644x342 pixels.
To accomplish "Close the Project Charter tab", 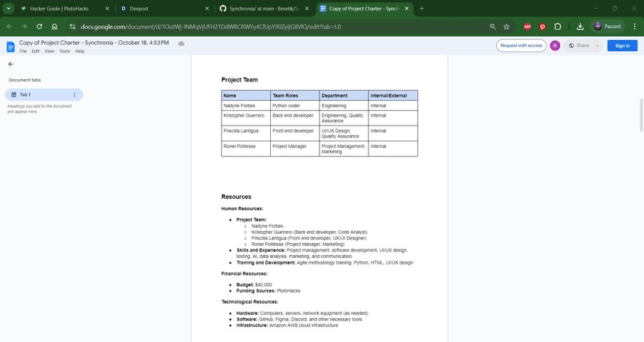I will tap(407, 8).
